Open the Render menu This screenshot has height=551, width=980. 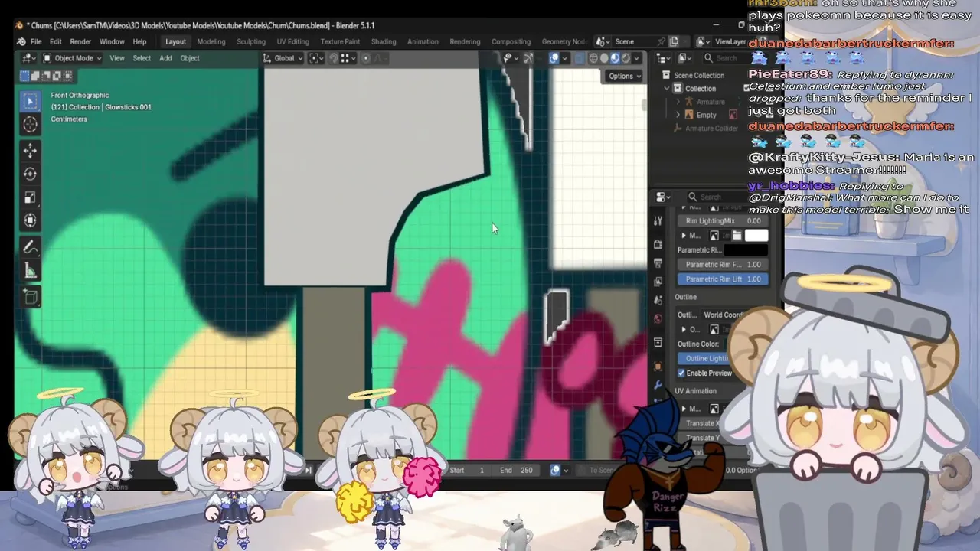click(80, 41)
